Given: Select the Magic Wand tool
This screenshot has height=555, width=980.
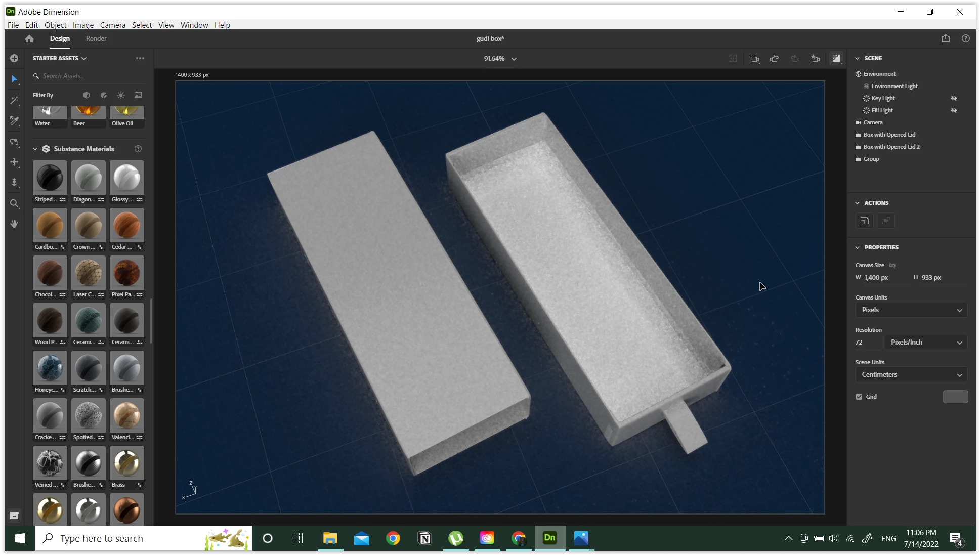Looking at the screenshot, I should [x=14, y=100].
